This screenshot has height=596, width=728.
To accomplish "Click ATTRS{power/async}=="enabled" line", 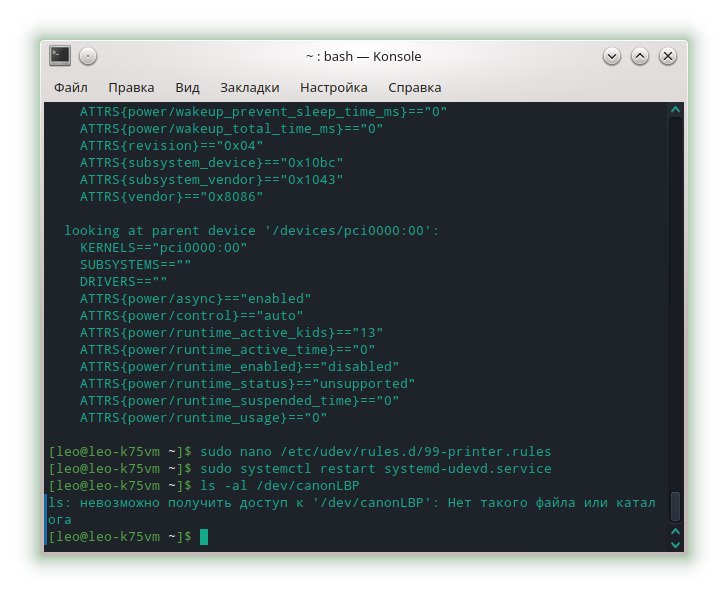I will [195, 299].
